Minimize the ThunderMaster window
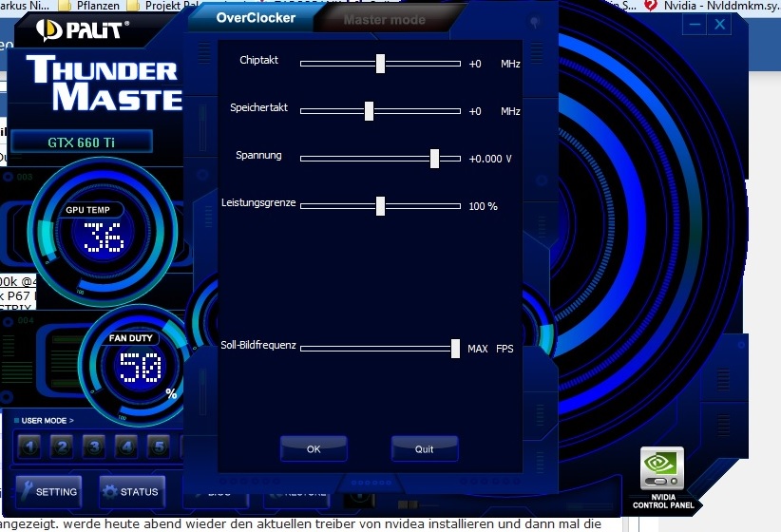 point(695,24)
